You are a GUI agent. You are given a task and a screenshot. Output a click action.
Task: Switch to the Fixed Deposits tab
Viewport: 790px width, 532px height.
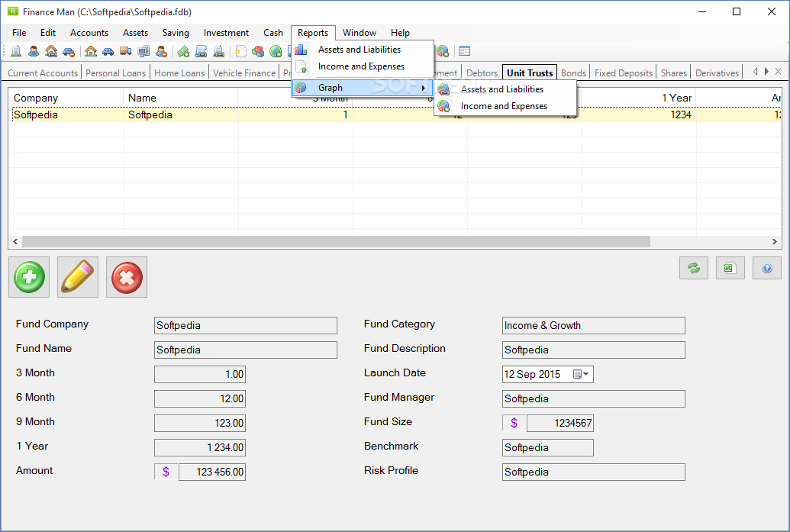click(x=624, y=73)
